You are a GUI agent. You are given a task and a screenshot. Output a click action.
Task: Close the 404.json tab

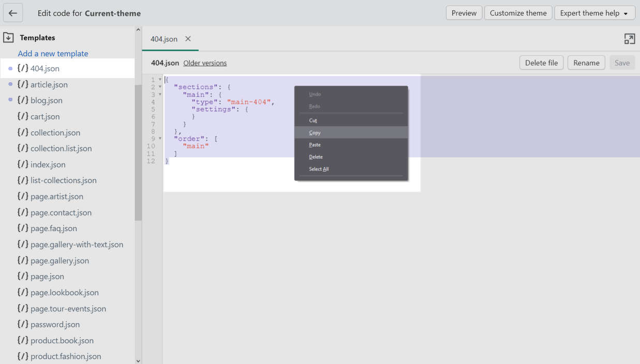point(188,39)
